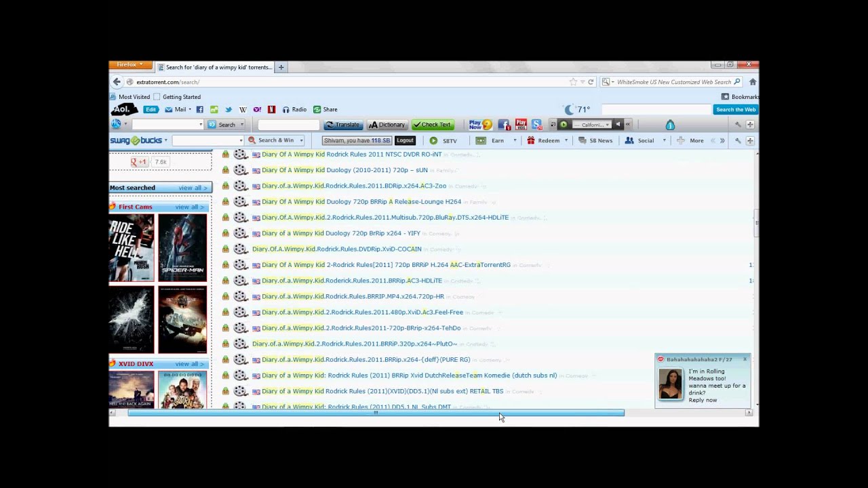The image size is (868, 488).
Task: Run the WhiteSmoke search with the magnifier icon
Action: [737, 82]
